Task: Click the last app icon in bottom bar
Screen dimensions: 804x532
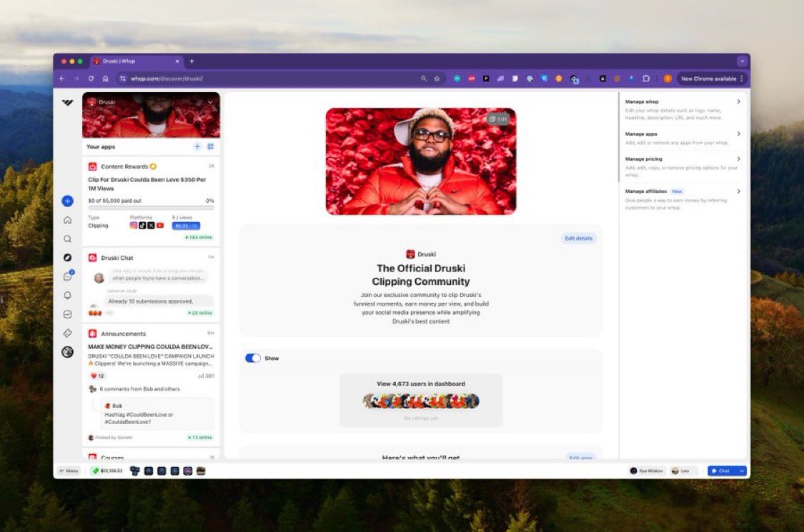Action: coord(201,471)
